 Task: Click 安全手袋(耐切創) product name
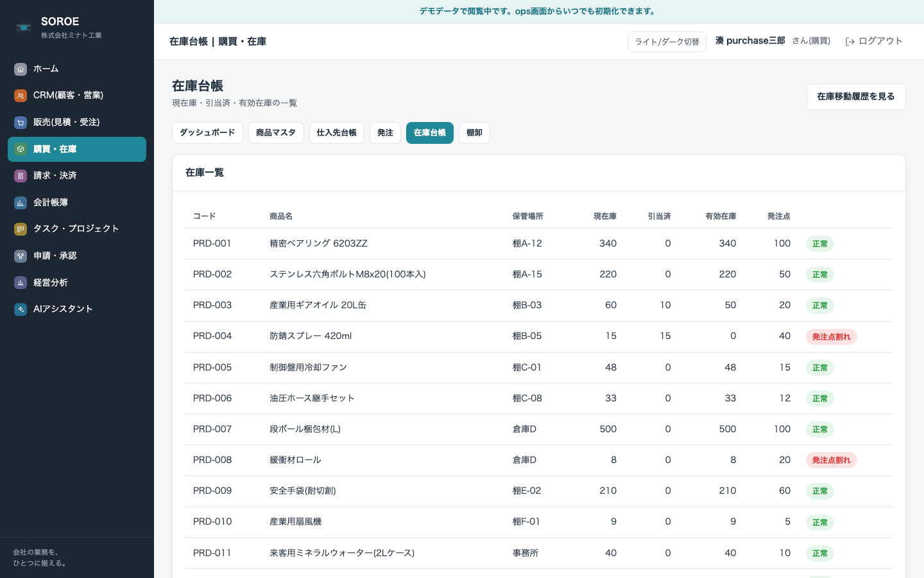click(303, 491)
